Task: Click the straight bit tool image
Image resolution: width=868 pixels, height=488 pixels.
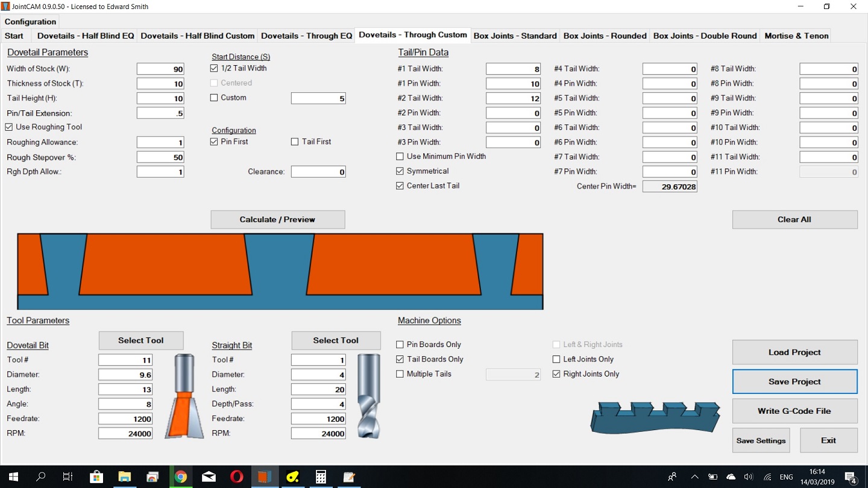Action: 368,396
